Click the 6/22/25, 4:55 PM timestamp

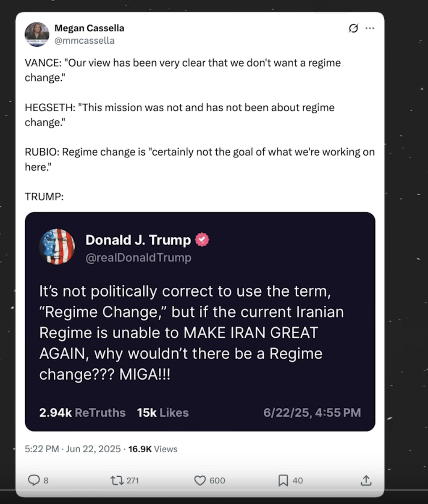pos(312,413)
